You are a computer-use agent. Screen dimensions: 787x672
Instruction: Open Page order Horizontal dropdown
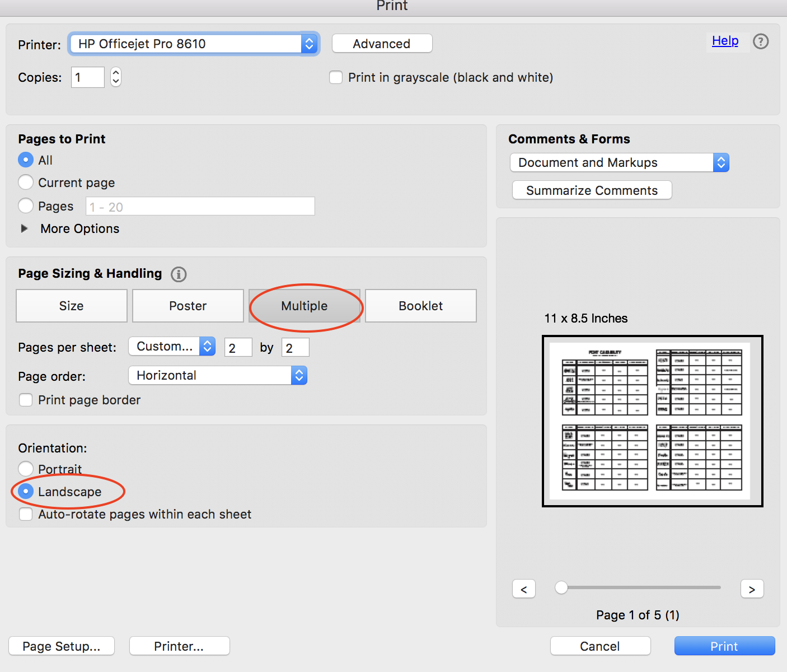[218, 375]
